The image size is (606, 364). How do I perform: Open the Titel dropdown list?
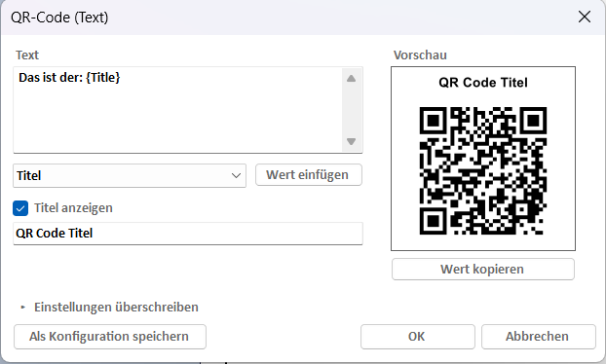pyautogui.click(x=130, y=175)
